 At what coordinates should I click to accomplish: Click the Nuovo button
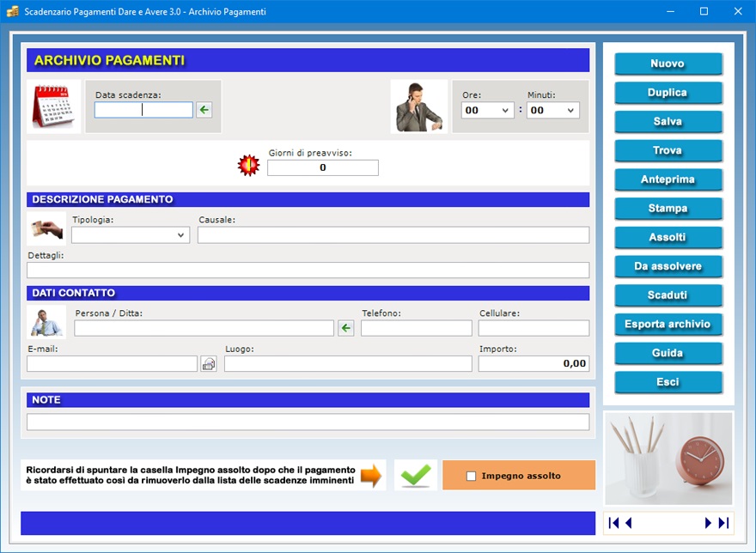pos(668,64)
